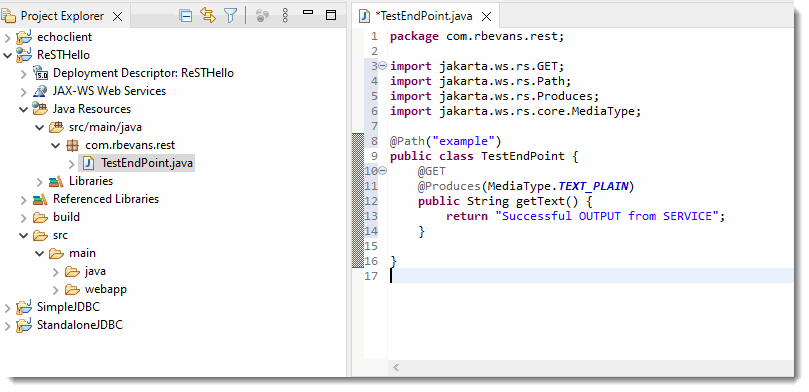
Task: Click the Referenced Libraries icon
Action: coord(40,200)
